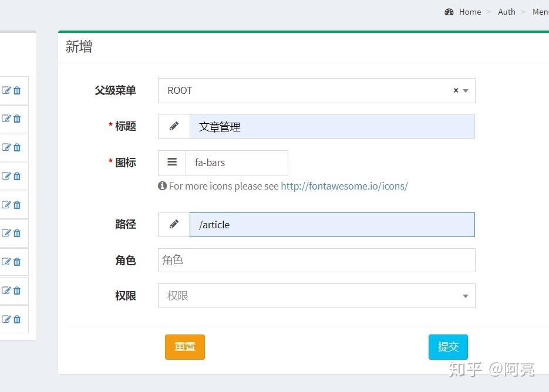
Task: Focus the 标题 field containing 文章管理
Action: click(x=332, y=126)
